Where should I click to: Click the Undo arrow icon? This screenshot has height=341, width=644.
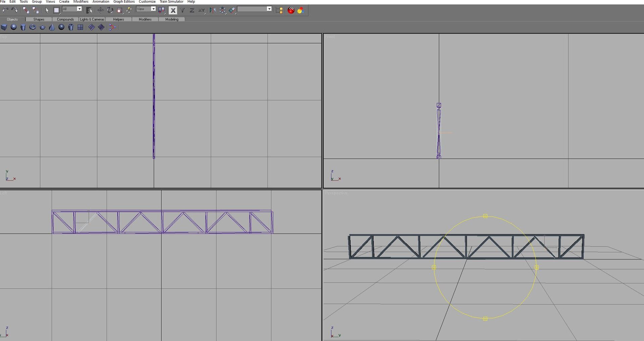(5, 10)
